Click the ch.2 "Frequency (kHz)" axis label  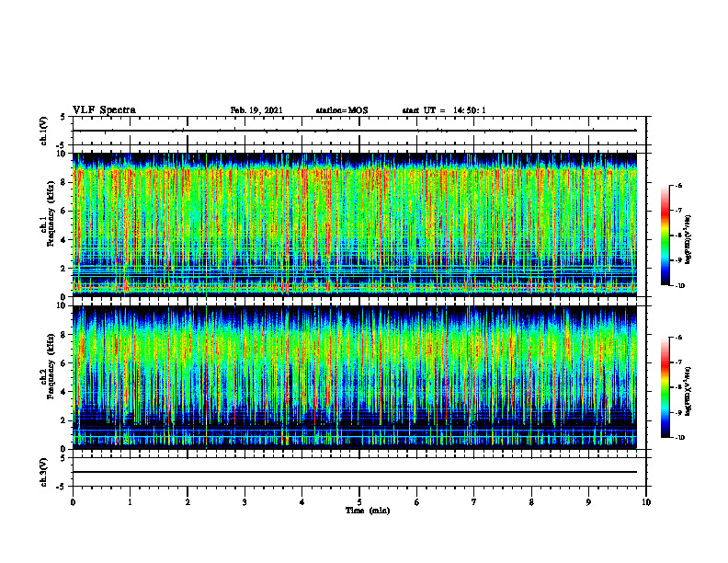click(x=51, y=366)
